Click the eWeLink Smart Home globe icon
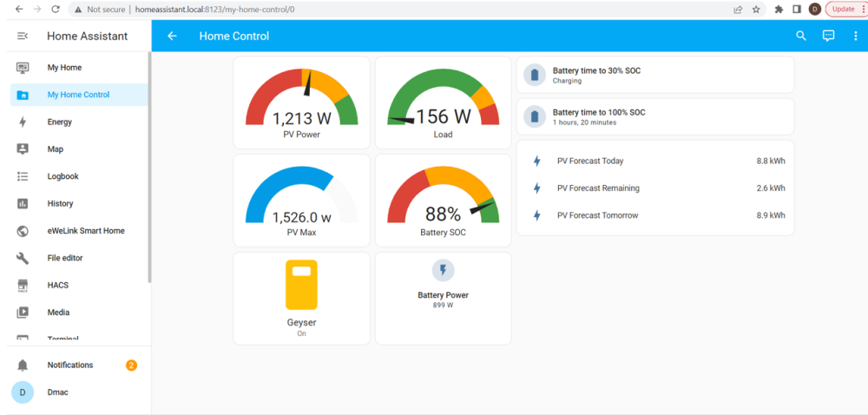868x415 pixels. pos(23,231)
